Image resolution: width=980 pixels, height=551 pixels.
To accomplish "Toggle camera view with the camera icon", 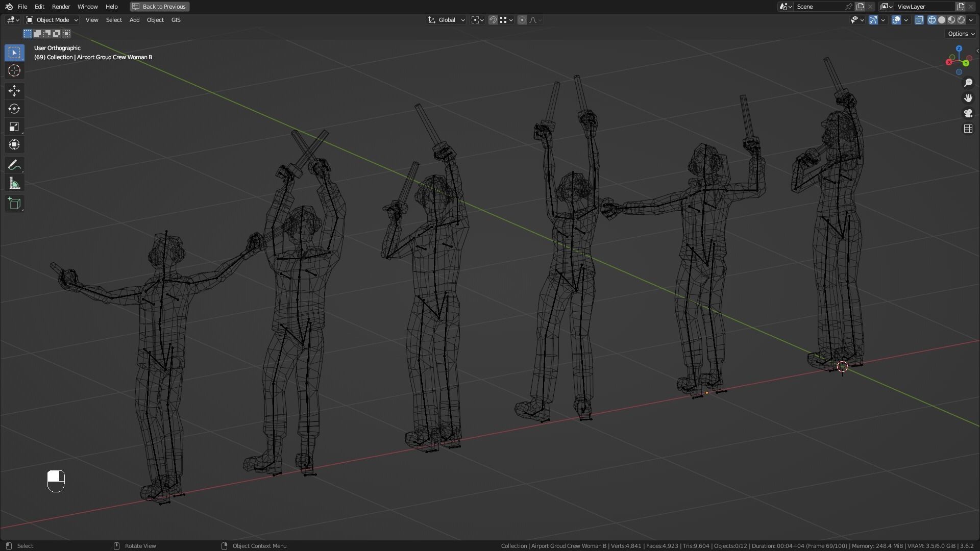I will [968, 113].
